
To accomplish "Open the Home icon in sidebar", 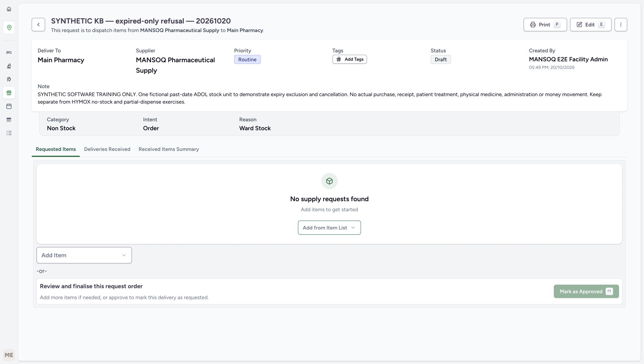I will (x=9, y=9).
